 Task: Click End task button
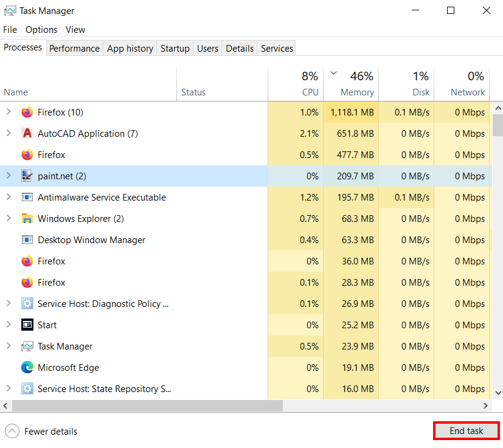tap(466, 431)
